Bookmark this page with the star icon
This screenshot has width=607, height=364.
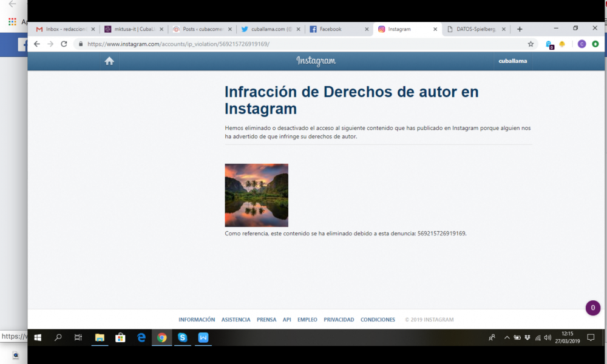click(531, 44)
